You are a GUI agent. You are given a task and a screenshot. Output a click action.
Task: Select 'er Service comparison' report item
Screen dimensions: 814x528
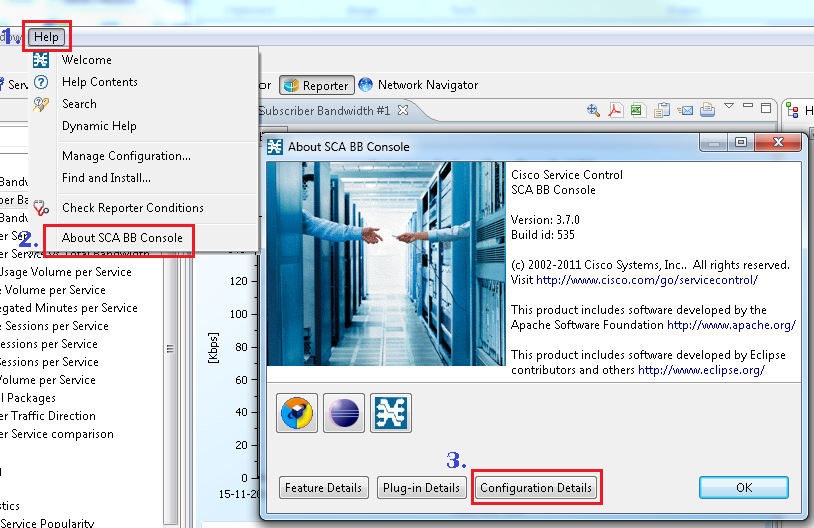click(x=57, y=434)
